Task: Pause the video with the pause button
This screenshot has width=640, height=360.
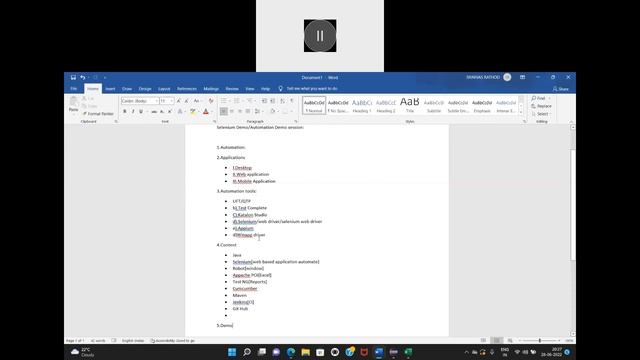Action: pos(320,36)
